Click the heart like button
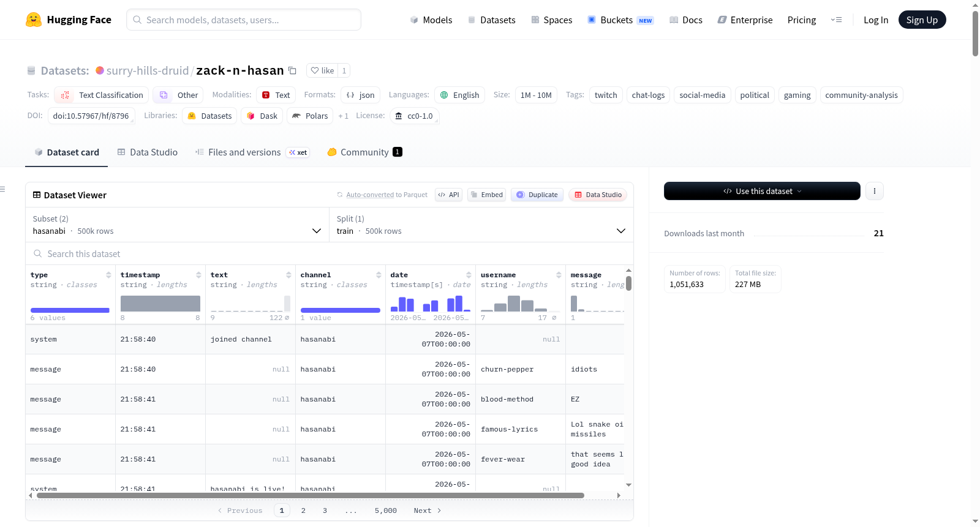 322,70
